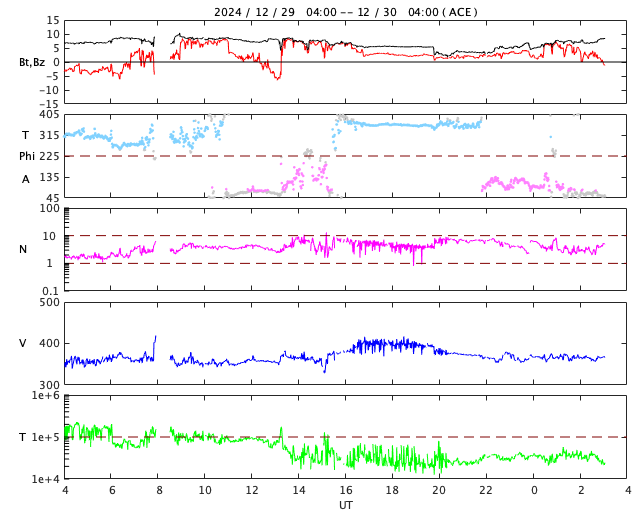Click the '225' Phi tick label
This screenshot has height=512, width=640.
point(49,156)
